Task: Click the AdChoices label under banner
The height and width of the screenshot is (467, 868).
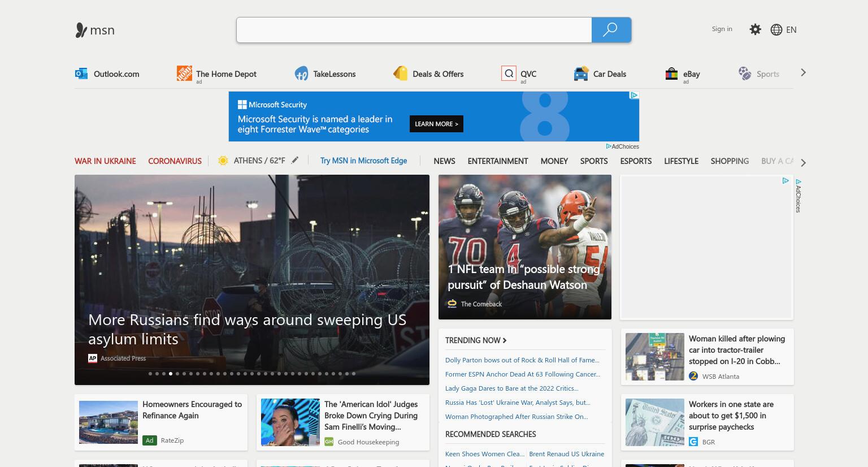Action: pyautogui.click(x=623, y=146)
